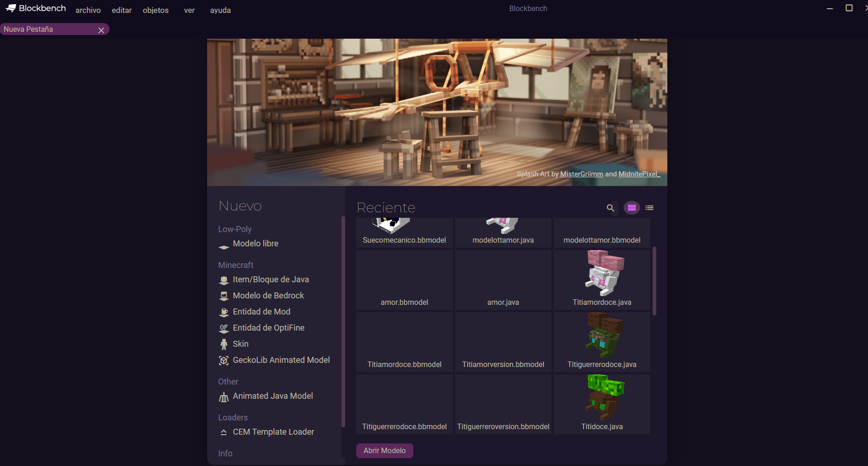Open the archivo menu

coord(88,10)
